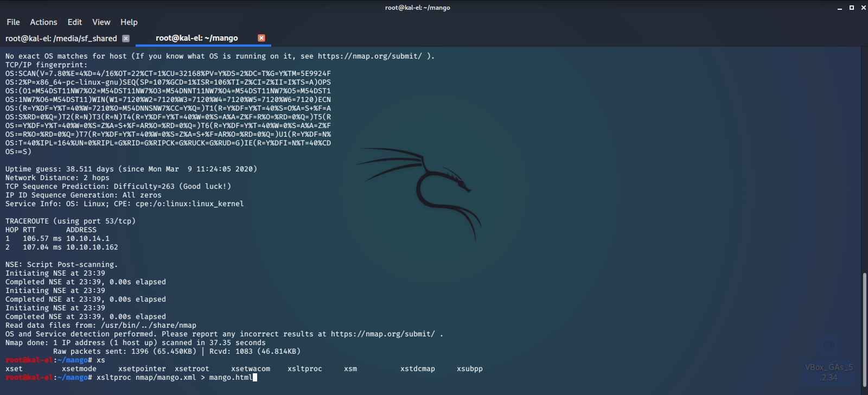Click 'NSE: Script Post-scanning.' line

(62, 264)
